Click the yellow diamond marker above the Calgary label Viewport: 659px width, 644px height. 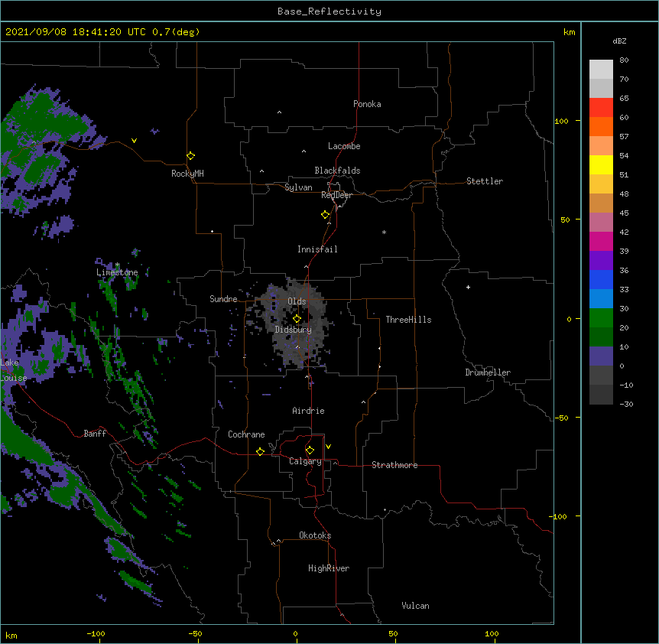click(x=310, y=450)
